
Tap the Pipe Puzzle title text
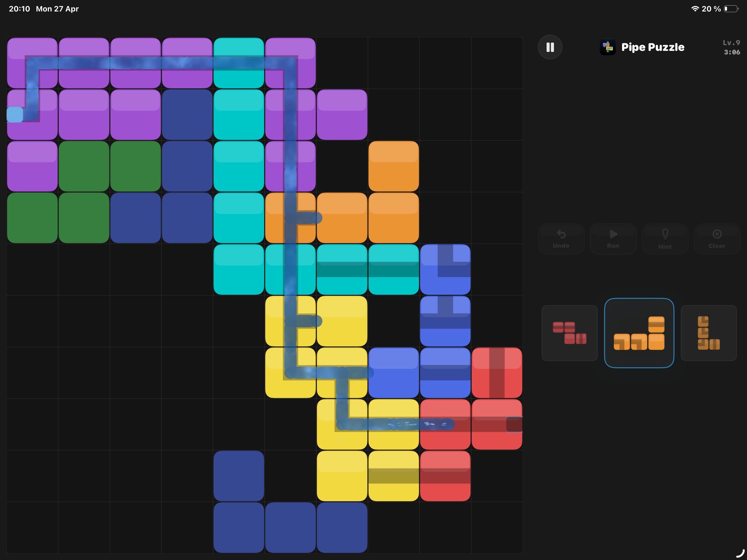pos(653,47)
